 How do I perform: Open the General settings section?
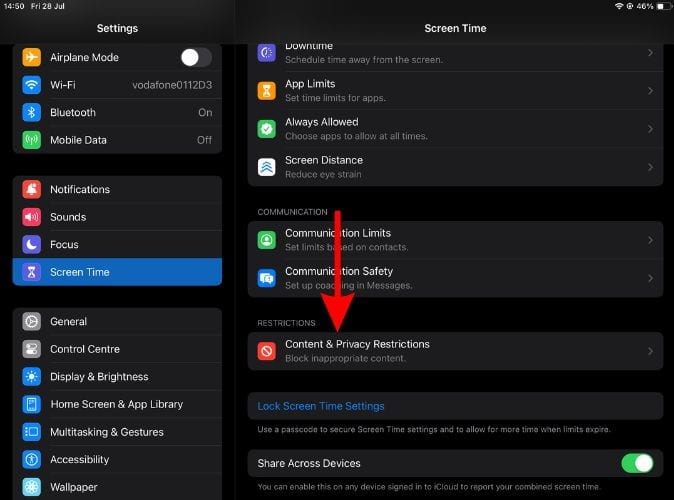coord(117,322)
